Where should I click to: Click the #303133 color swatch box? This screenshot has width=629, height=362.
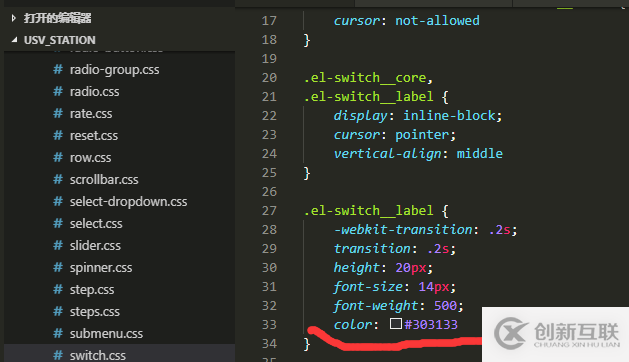(x=396, y=323)
